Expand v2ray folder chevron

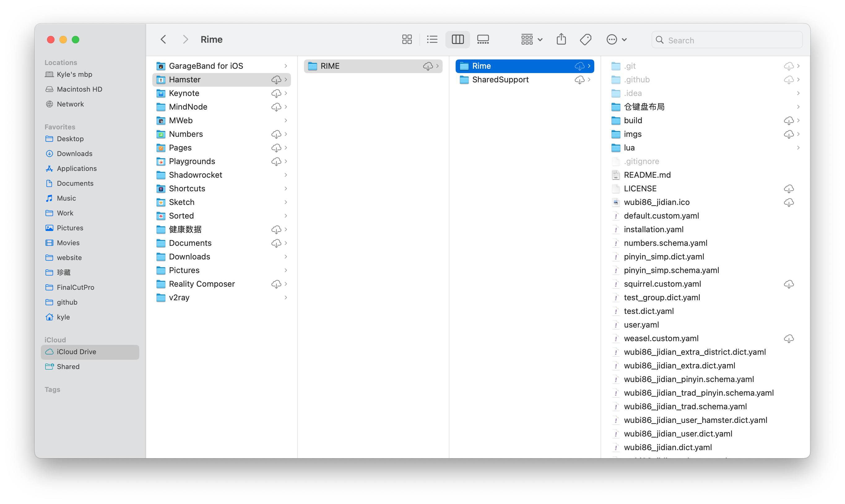point(286,298)
